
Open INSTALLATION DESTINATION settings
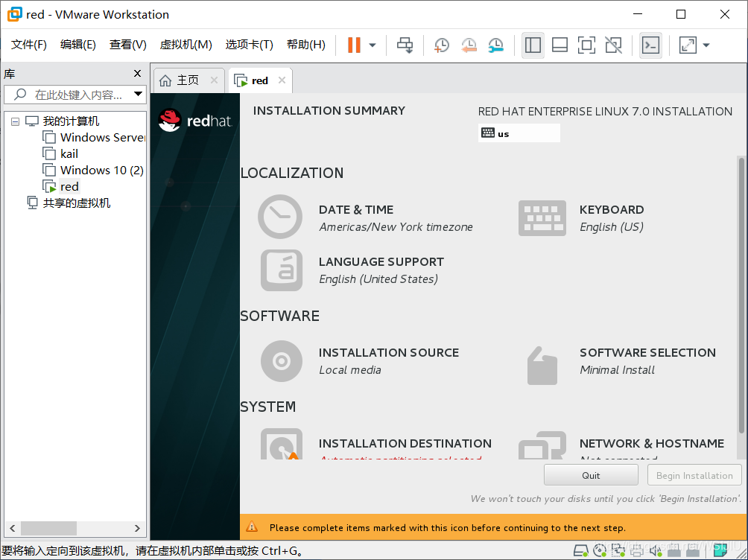coord(405,444)
